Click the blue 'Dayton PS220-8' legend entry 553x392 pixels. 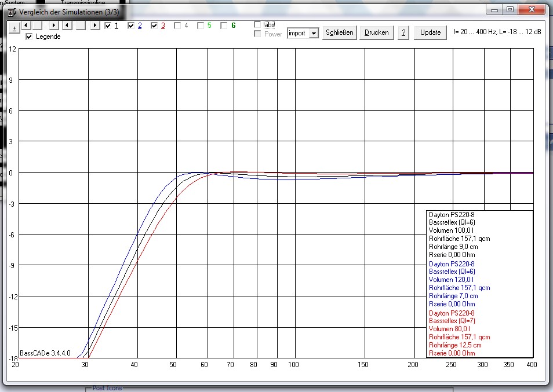pos(452,264)
